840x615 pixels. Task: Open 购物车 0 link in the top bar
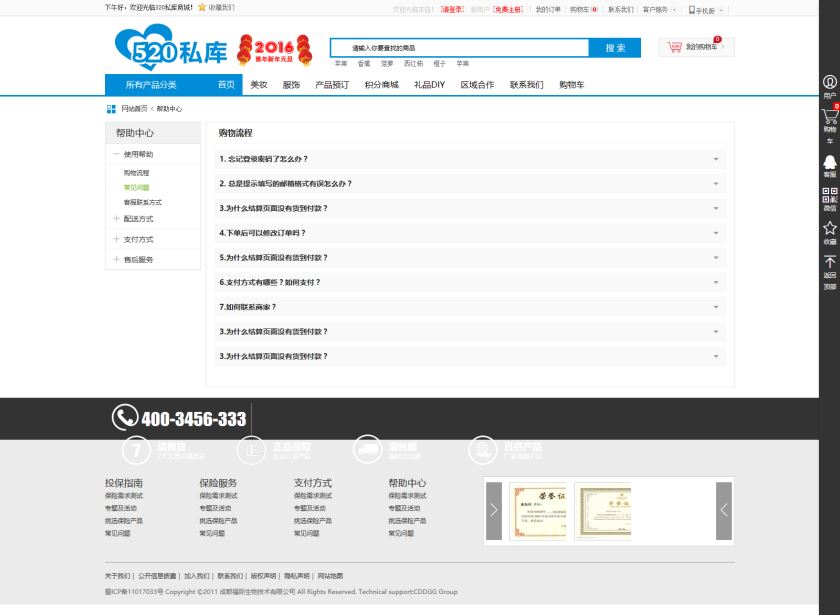[x=583, y=10]
